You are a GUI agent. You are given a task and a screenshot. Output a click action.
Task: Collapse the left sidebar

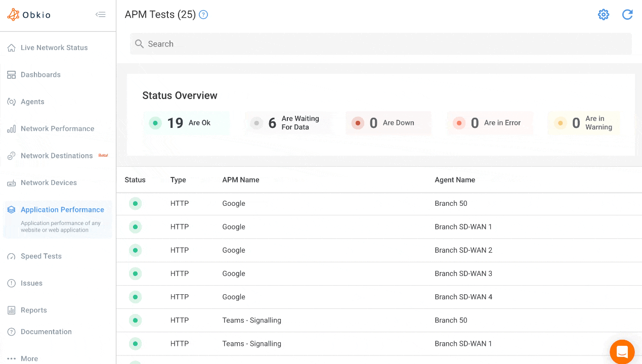(101, 15)
